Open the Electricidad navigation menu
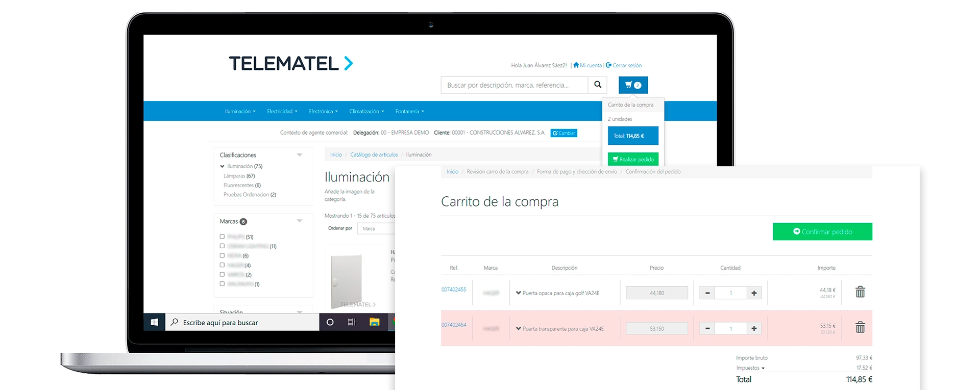This screenshot has width=980, height=390. click(282, 111)
